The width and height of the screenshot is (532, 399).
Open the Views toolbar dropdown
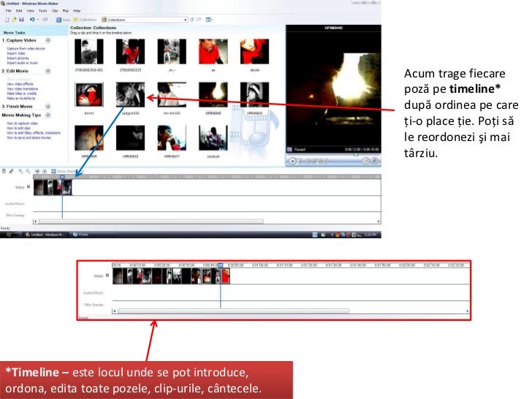(209, 20)
